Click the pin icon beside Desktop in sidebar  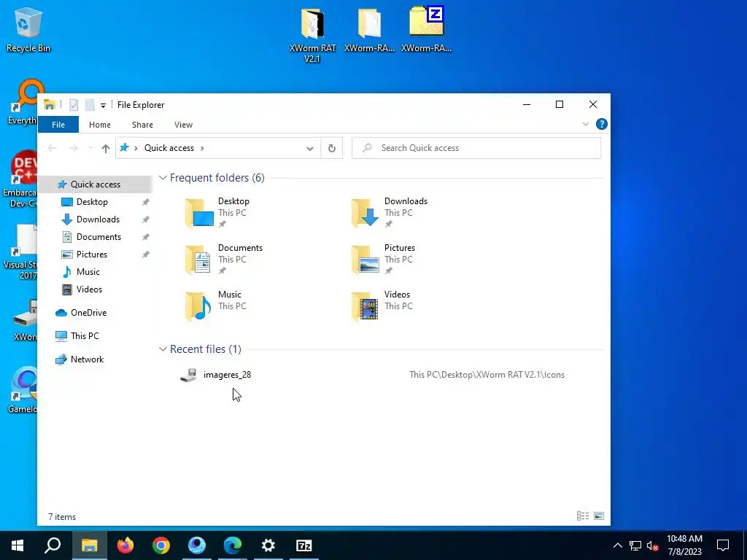click(146, 202)
